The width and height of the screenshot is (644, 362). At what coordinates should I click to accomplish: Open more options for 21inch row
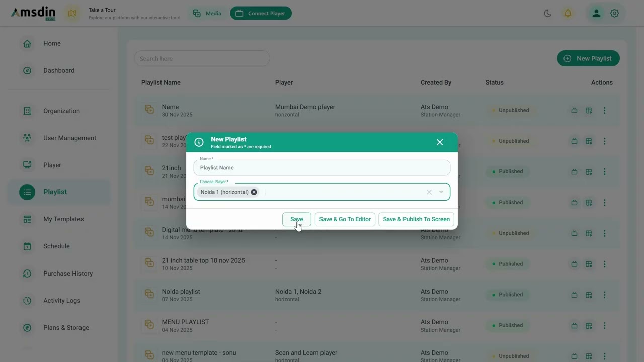[605, 172]
